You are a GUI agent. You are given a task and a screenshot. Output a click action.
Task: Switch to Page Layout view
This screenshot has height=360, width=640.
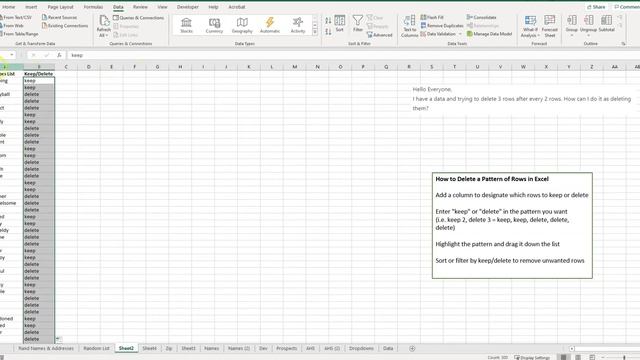(578, 358)
